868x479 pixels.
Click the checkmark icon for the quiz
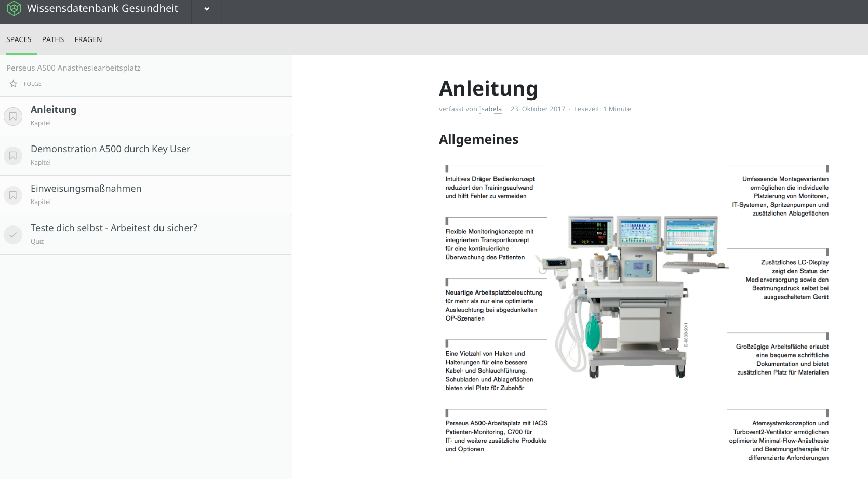click(x=13, y=235)
